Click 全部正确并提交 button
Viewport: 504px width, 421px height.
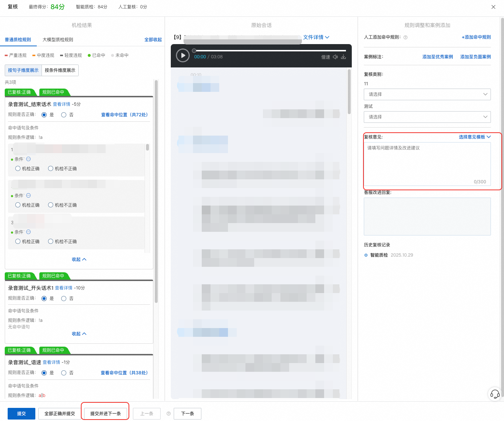click(x=60, y=414)
